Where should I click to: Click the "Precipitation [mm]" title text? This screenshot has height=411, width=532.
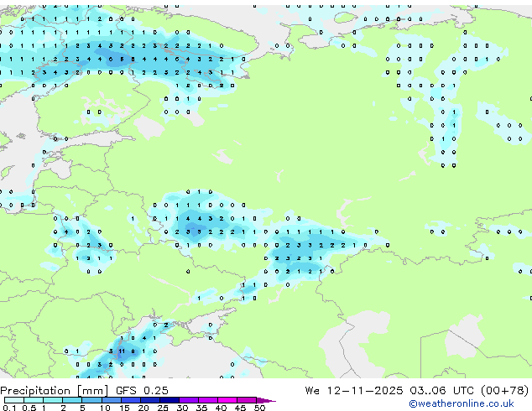click(54, 391)
